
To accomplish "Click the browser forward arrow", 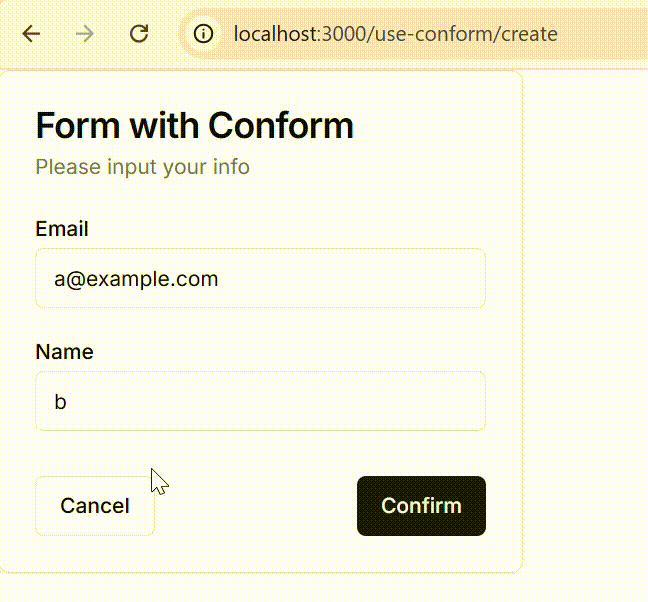I will (85, 34).
